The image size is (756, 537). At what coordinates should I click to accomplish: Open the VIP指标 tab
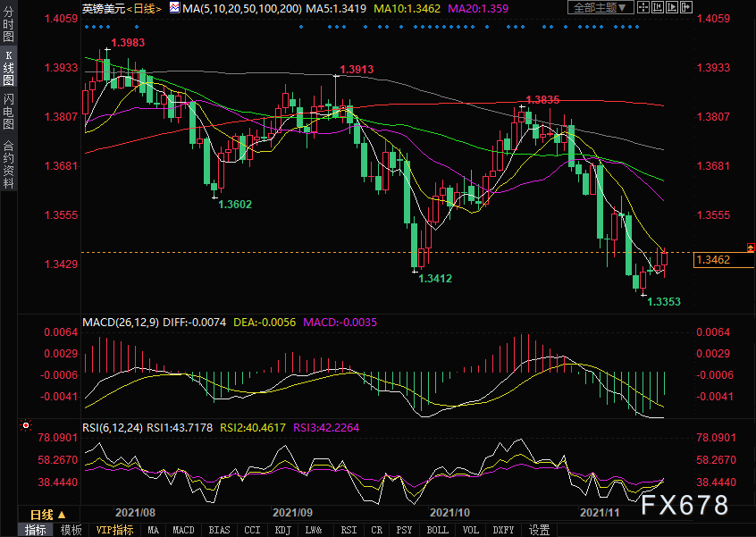pyautogui.click(x=114, y=530)
